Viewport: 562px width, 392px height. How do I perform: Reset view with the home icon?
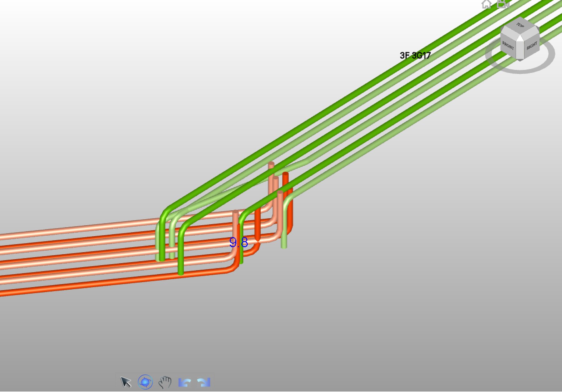coord(486,4)
